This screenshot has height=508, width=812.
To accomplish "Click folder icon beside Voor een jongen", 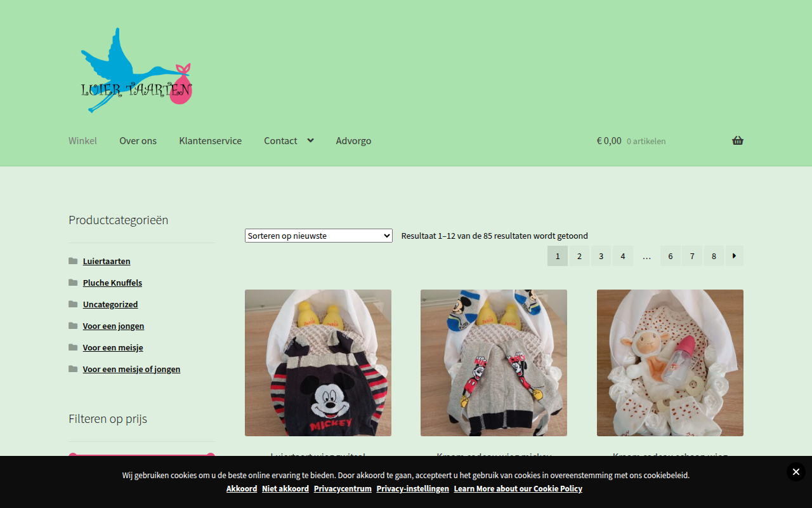I will 73,326.
